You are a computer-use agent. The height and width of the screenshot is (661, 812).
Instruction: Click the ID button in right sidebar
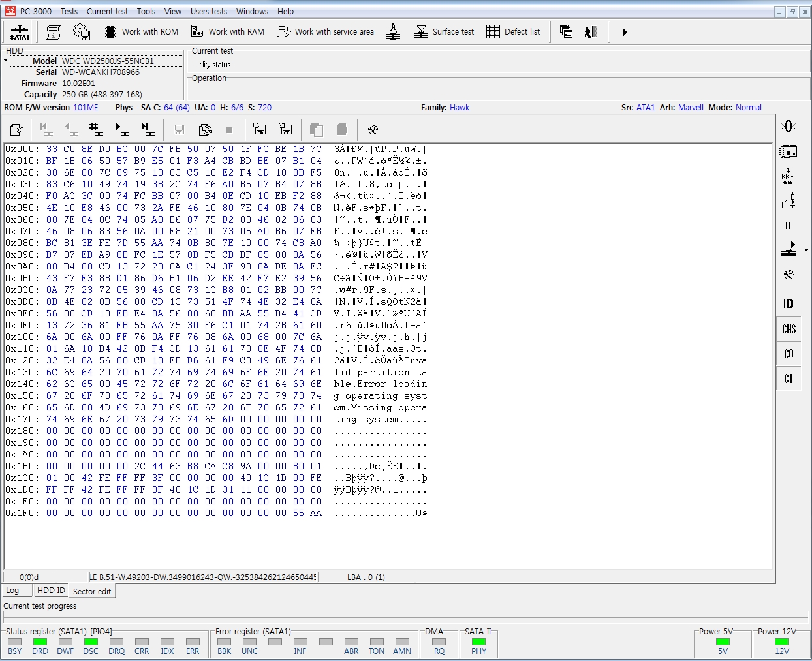[789, 303]
